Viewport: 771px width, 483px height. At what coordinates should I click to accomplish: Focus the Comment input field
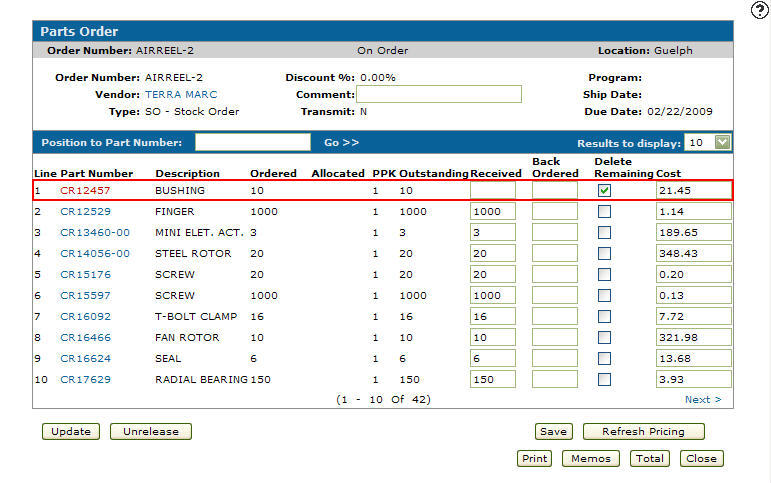point(439,94)
